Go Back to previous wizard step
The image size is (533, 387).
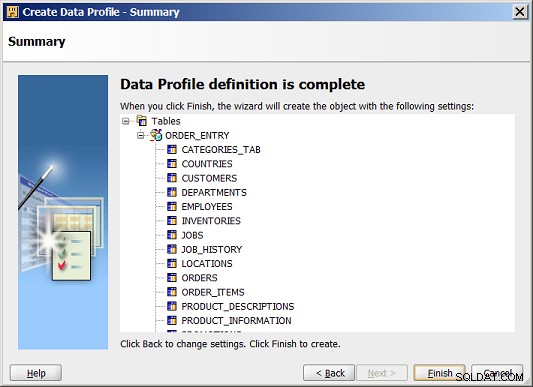[329, 373]
